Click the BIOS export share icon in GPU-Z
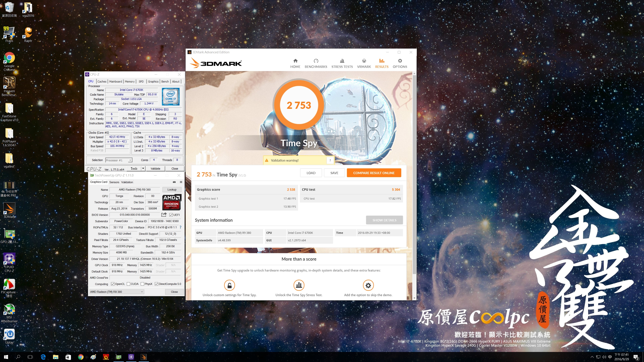The image size is (644, 362). click(x=164, y=215)
